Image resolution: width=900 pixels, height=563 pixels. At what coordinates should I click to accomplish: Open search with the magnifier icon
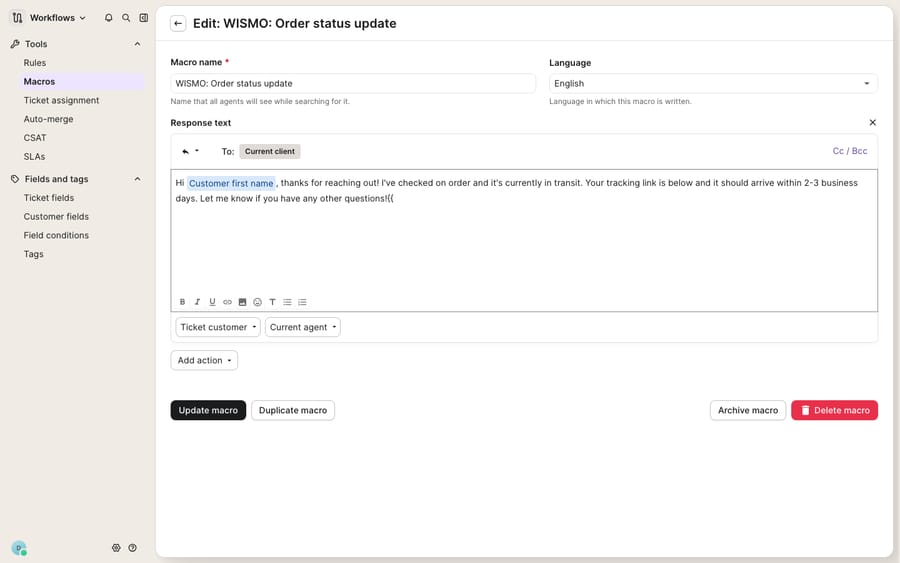coord(126,18)
